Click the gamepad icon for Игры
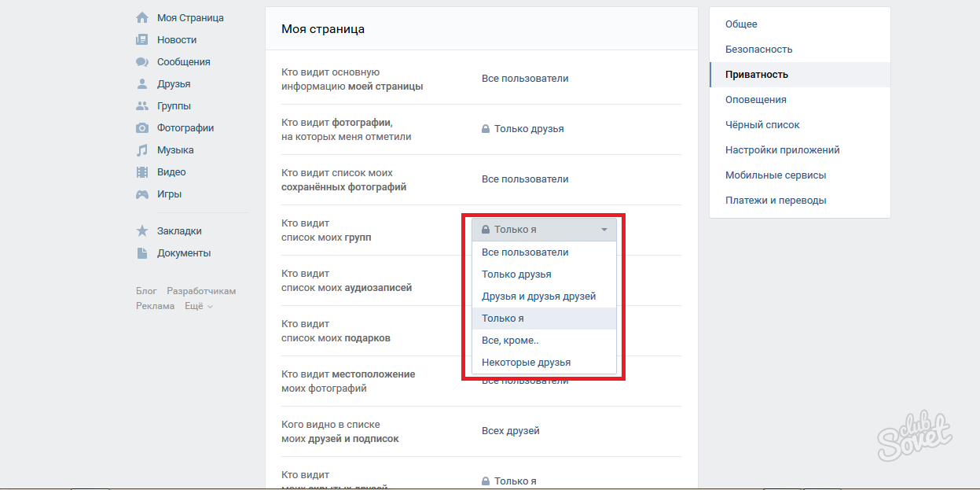Screen dimensions: 980x490 141,193
